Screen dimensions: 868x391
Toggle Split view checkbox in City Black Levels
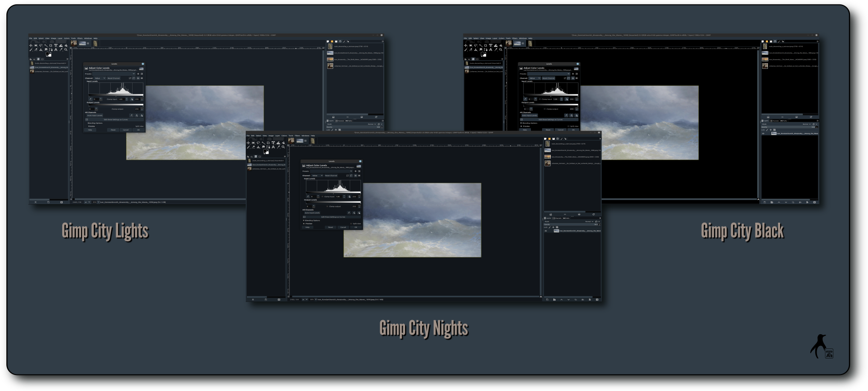[568, 126]
